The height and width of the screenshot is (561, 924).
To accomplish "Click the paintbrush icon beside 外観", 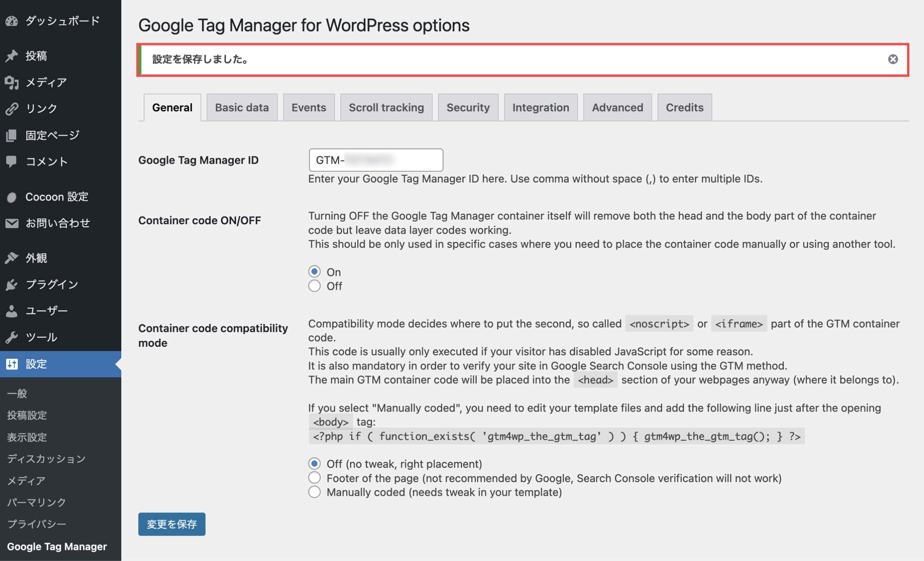I will 12,258.
